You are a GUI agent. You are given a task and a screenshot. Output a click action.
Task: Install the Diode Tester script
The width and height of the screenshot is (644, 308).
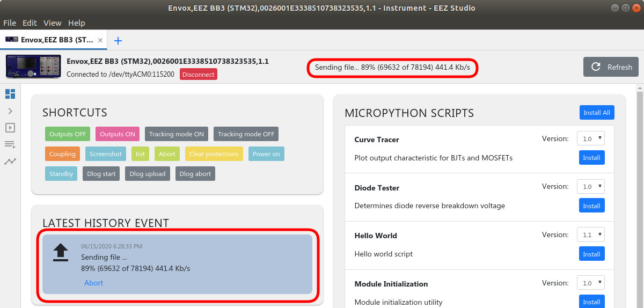click(591, 206)
